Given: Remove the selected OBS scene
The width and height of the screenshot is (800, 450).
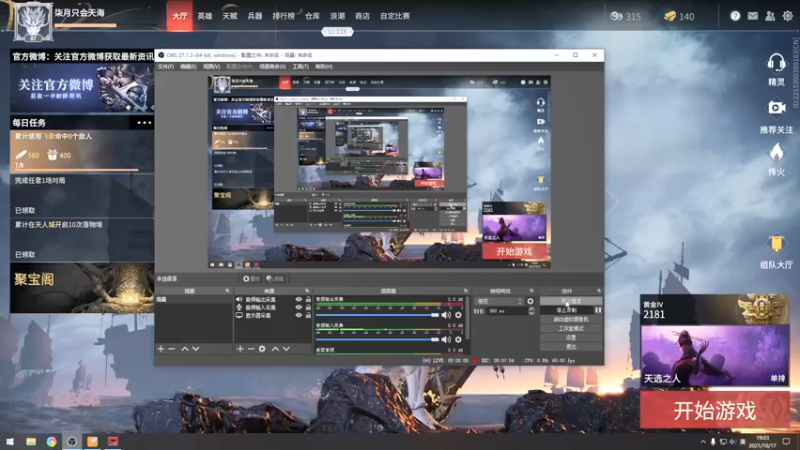Looking at the screenshot, I should (171, 349).
